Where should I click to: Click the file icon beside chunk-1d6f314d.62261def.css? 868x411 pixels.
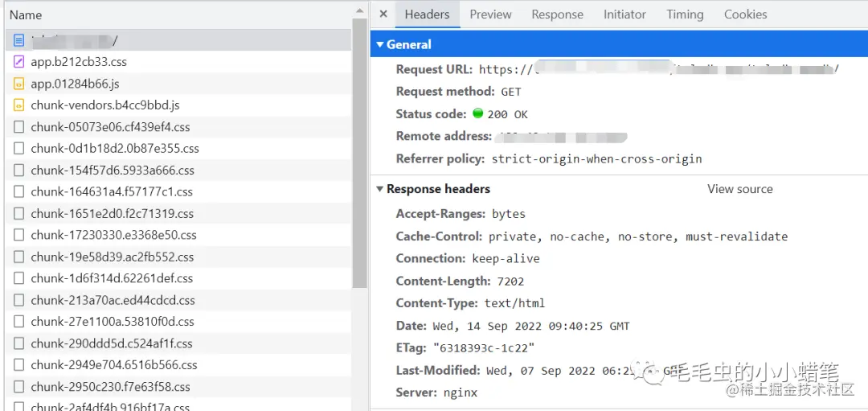(18, 278)
